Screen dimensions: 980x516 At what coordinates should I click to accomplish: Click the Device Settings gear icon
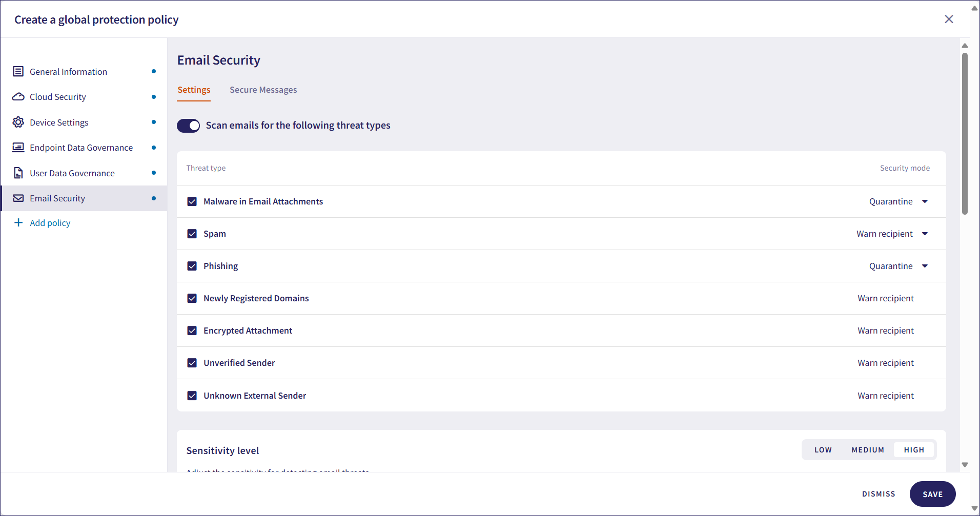pos(18,122)
